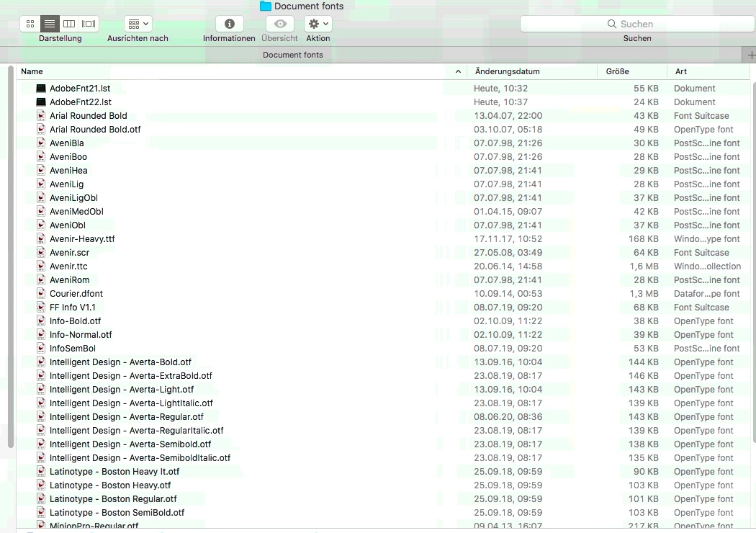The height and width of the screenshot is (533, 756).
Task: Click the Übersicht eye preview button
Action: coord(280,24)
